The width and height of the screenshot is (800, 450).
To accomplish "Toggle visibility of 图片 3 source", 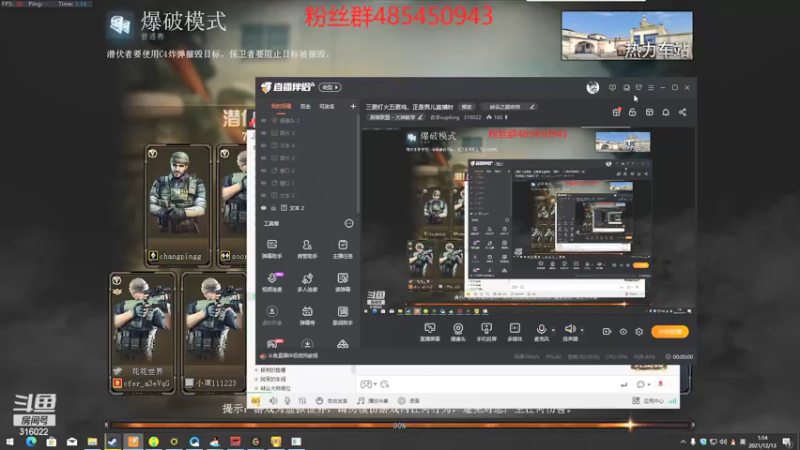I will [264, 133].
